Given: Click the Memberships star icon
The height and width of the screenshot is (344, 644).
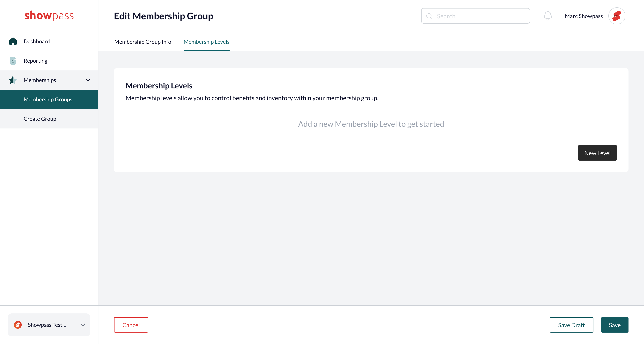Looking at the screenshot, I should point(13,80).
